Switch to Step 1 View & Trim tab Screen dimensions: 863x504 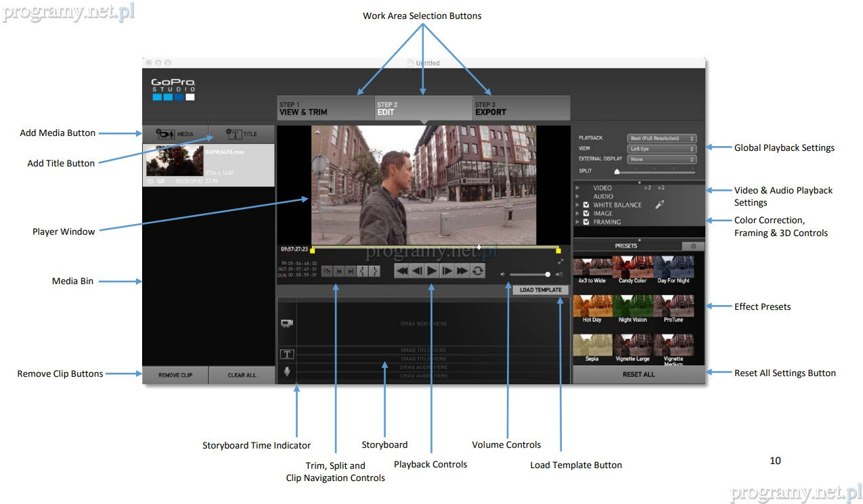(326, 108)
